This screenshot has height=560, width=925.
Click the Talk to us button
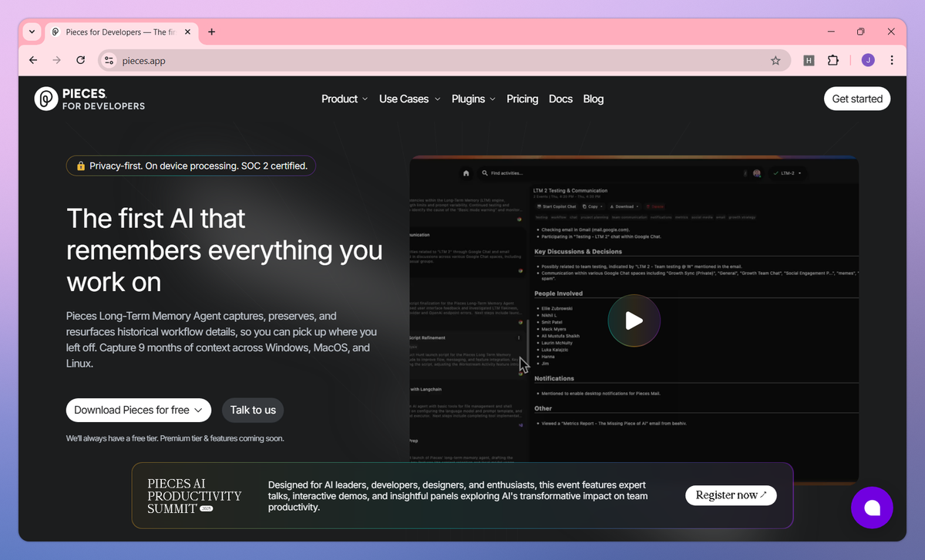pos(253,410)
